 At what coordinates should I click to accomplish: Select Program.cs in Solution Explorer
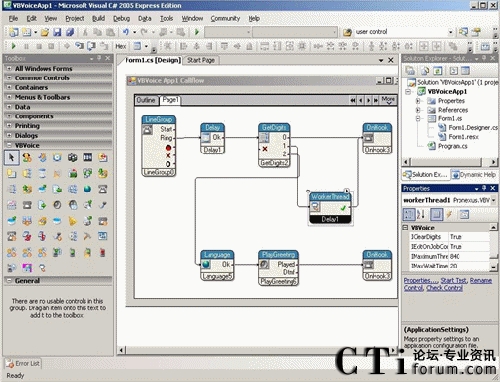452,146
